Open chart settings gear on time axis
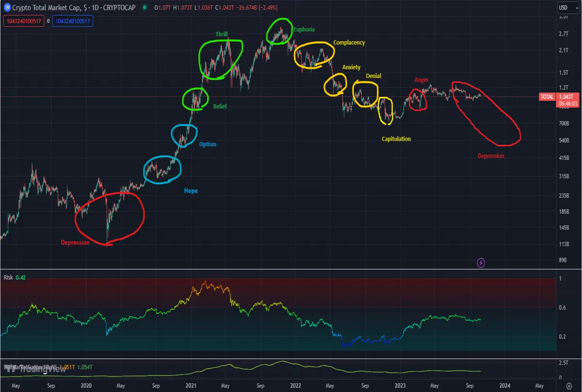 coord(569,387)
